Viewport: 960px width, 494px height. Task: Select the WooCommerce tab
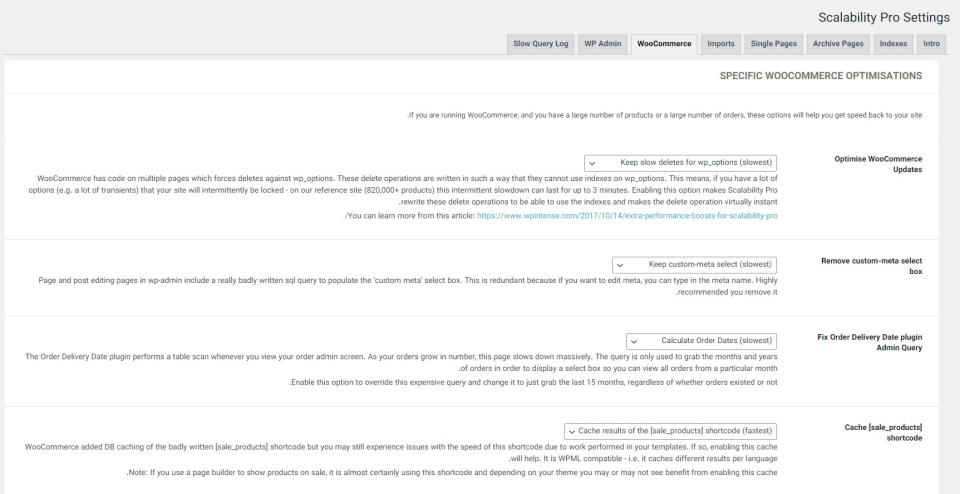point(664,44)
